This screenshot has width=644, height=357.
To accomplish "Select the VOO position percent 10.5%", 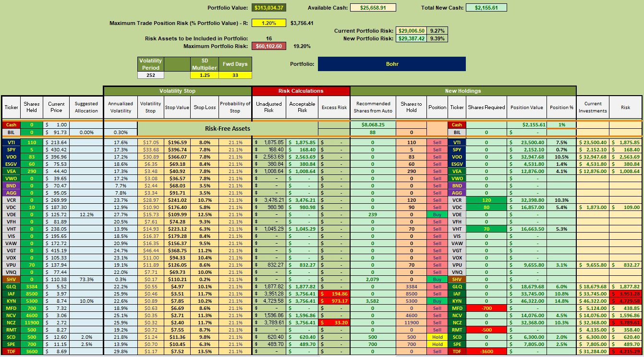I will coord(561,157).
